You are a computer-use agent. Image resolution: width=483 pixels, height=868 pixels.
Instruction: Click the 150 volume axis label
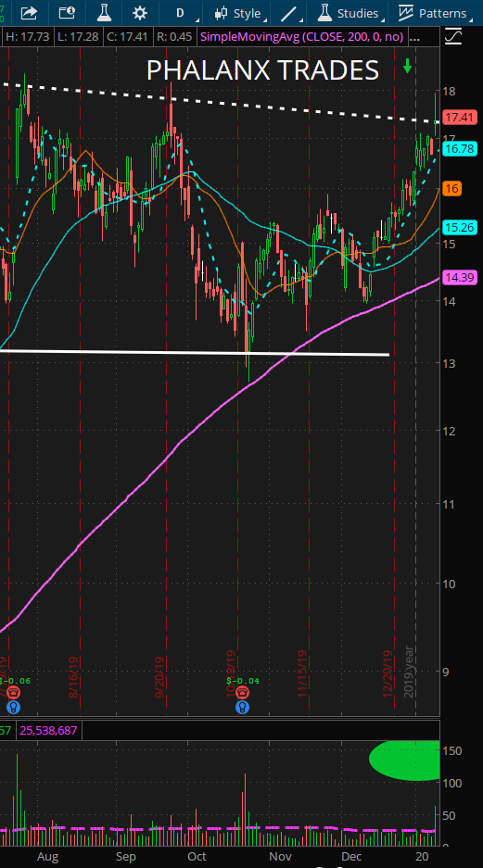(452, 750)
